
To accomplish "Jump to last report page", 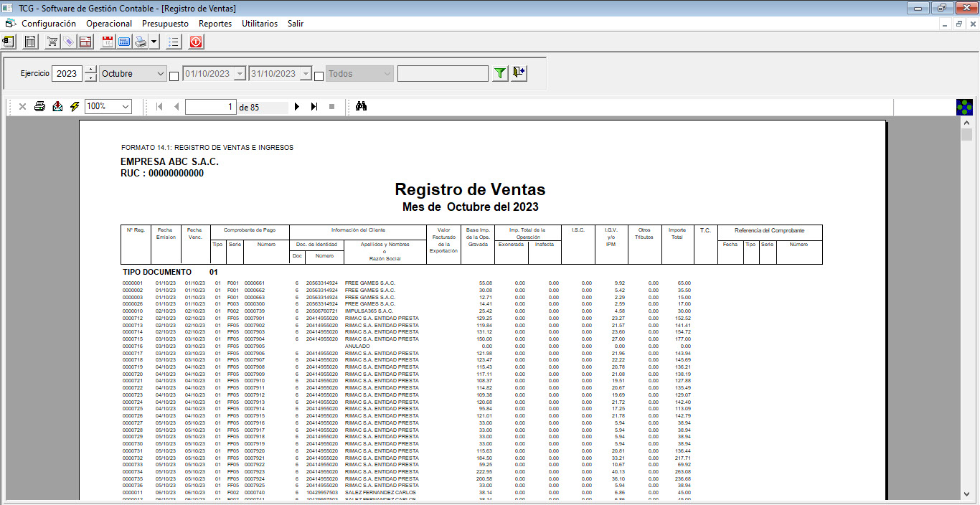I will tap(314, 107).
